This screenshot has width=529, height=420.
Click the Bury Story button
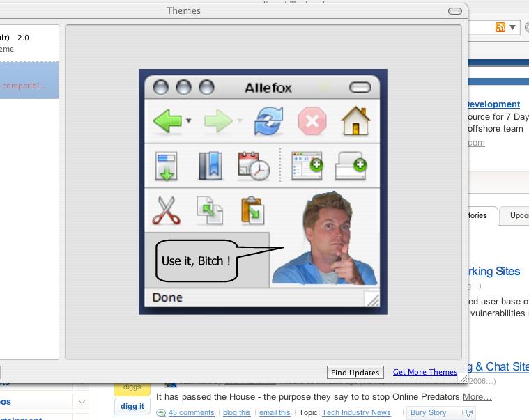[x=428, y=412]
